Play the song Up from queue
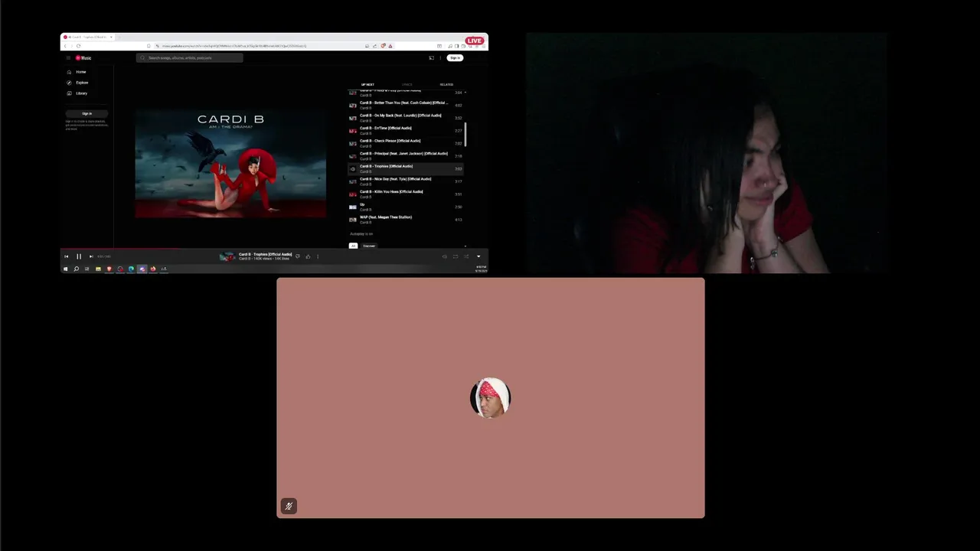Viewport: 980px width, 551px height. tap(406, 207)
